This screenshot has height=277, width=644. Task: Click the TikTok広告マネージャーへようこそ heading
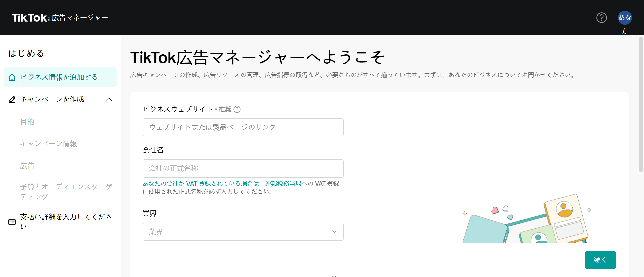click(x=257, y=57)
